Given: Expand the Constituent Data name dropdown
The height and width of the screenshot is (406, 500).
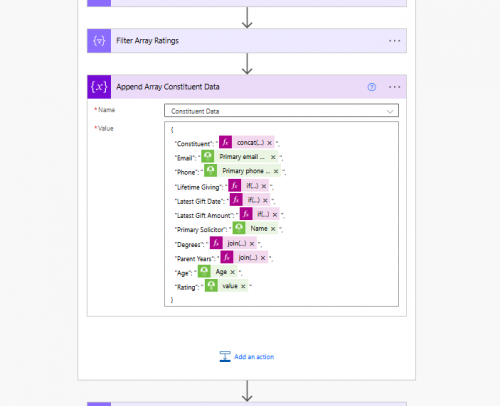Looking at the screenshot, I should click(390, 111).
